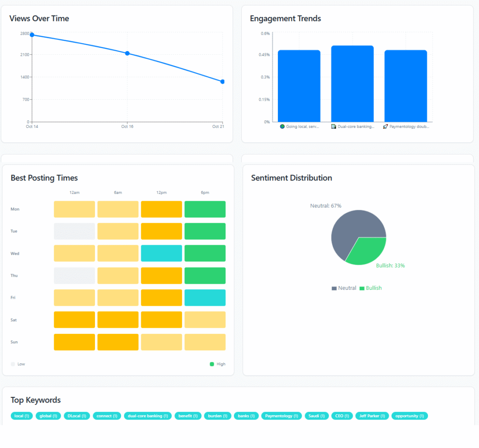
Task: Click the Monday 6pm heatmap cell
Action: click(x=205, y=209)
